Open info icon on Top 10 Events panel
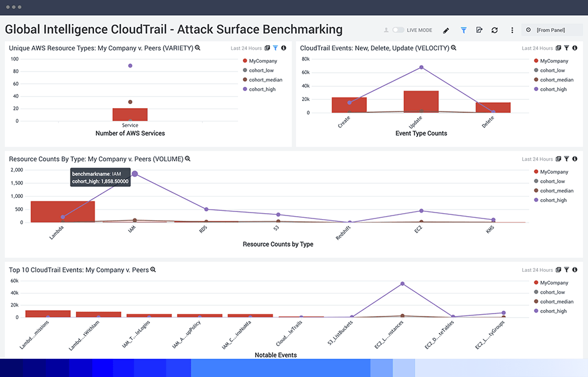Screen dimensions: 588x377 [575, 270]
